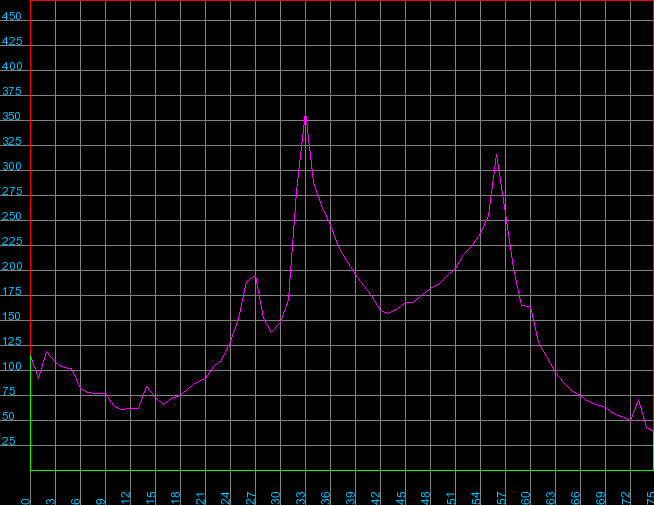This screenshot has height=505, width=654.
Task: Click the 30 label on horizontal axis
Action: point(276,498)
